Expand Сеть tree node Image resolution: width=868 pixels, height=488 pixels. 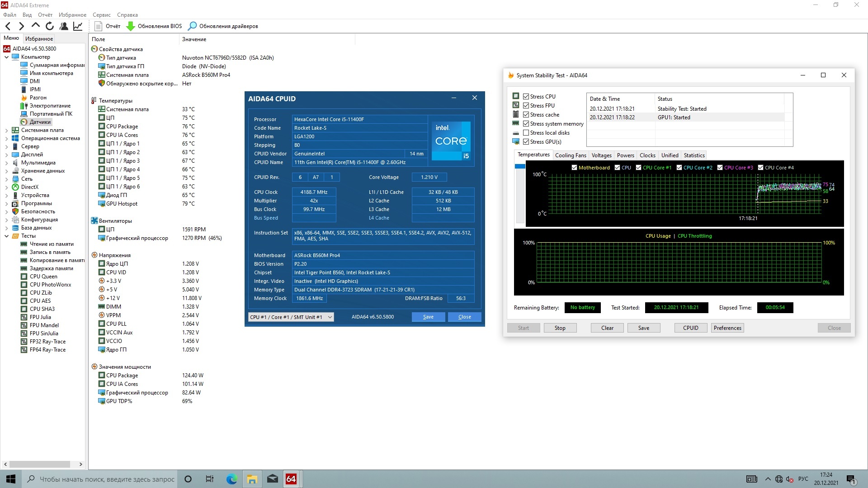(6, 179)
